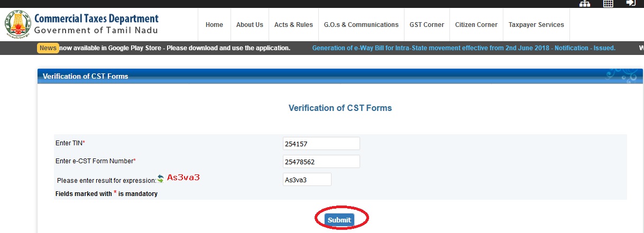Open the Citizen Corner menu
The width and height of the screenshot is (644, 233).
476,25
